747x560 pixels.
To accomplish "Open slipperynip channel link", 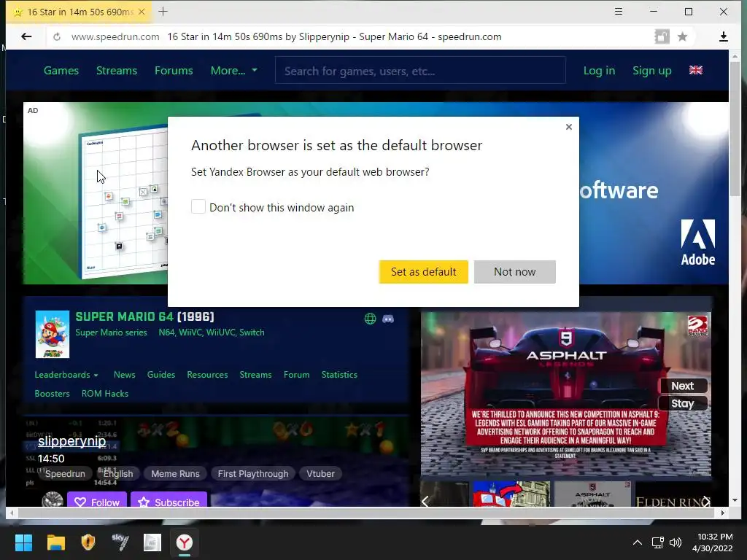I will (x=72, y=441).
